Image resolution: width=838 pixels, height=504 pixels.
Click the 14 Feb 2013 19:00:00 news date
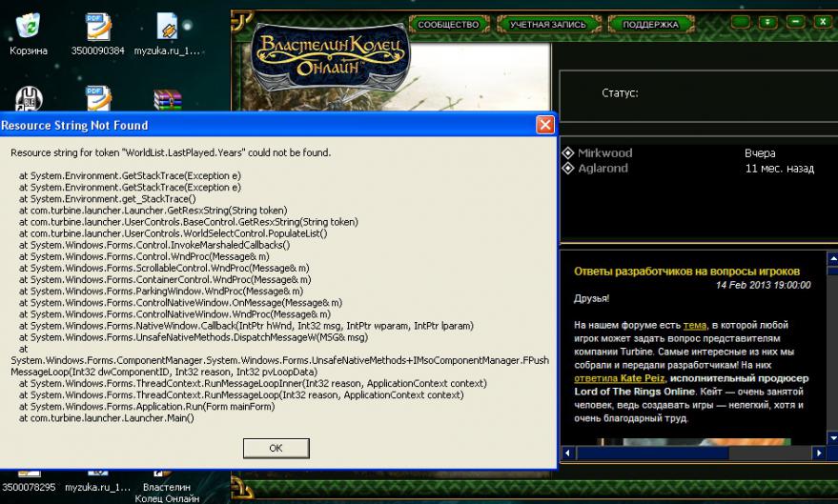(x=763, y=285)
